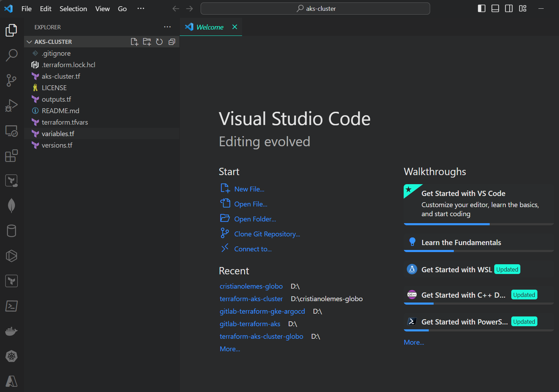Open the Edit menu
This screenshot has height=392, width=559.
pyautogui.click(x=46, y=9)
